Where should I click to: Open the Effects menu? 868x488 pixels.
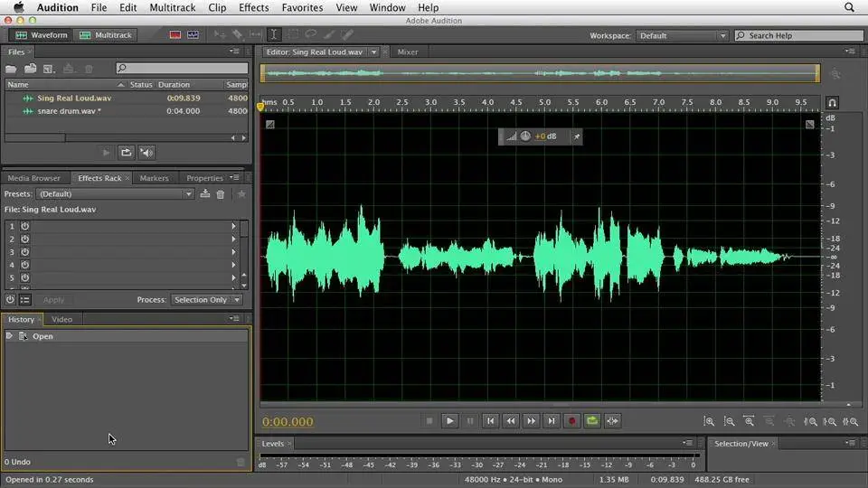point(253,7)
